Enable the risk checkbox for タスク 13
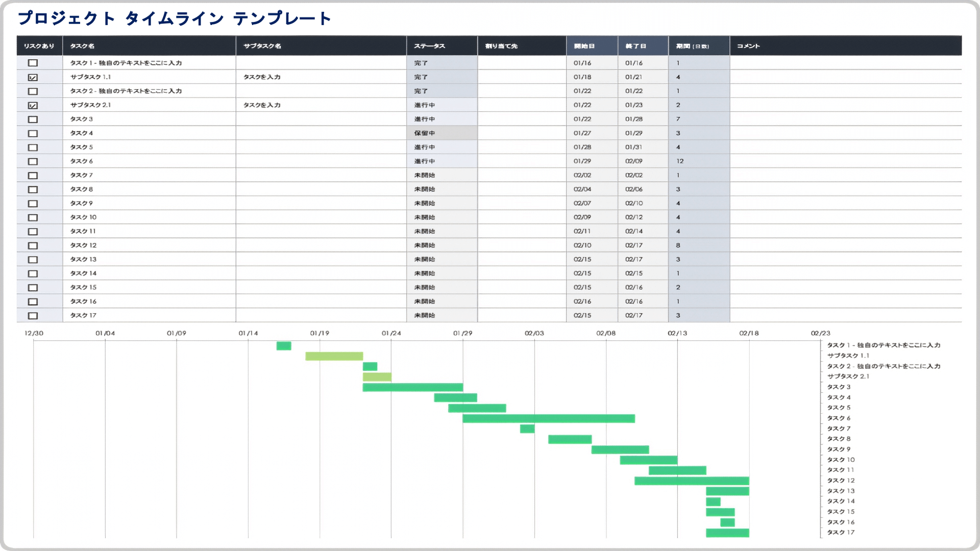This screenshot has height=551, width=980. pyautogui.click(x=33, y=259)
